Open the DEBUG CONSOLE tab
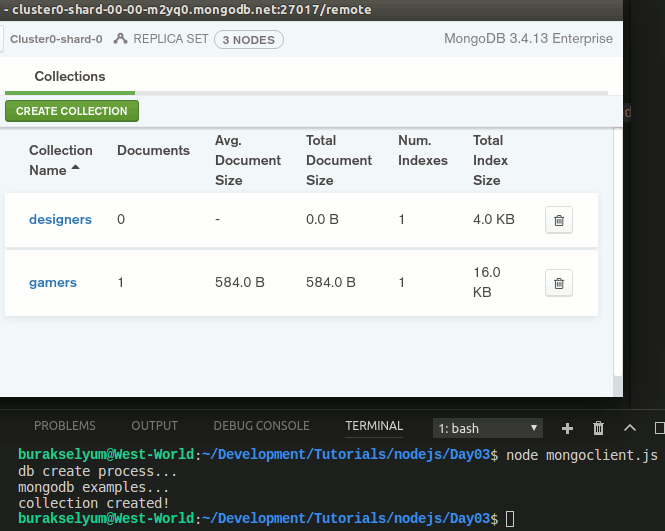The image size is (665, 531). coord(261,426)
